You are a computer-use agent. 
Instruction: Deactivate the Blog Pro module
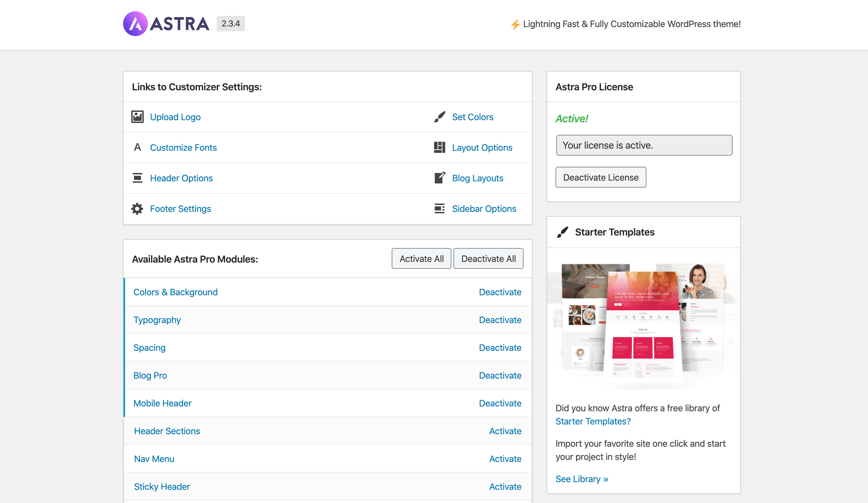pos(500,376)
